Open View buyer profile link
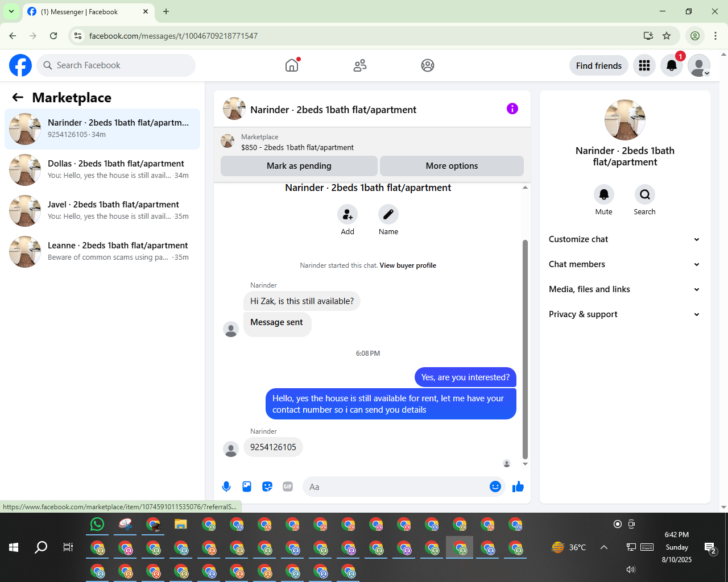728x582 pixels. point(408,265)
